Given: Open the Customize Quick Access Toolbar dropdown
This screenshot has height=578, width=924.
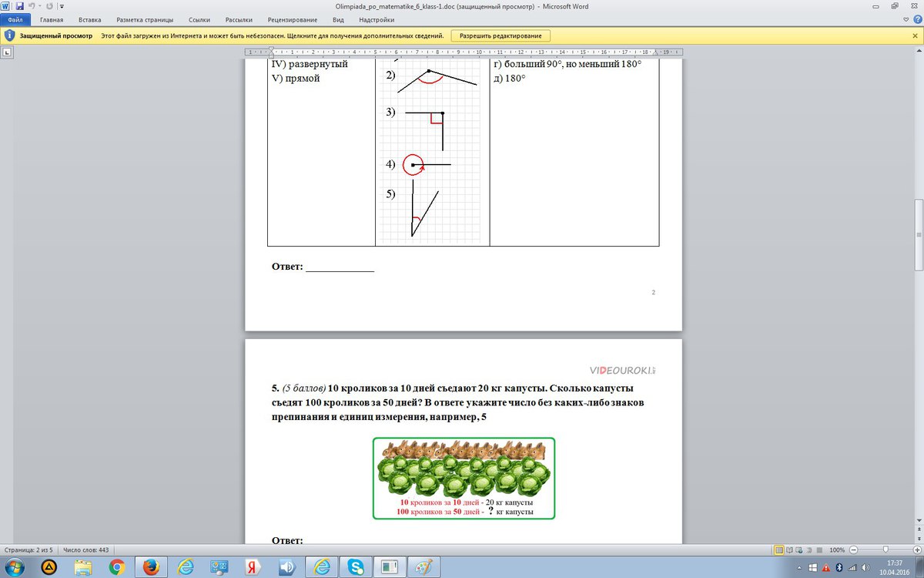Looking at the screenshot, I should click(62, 6).
